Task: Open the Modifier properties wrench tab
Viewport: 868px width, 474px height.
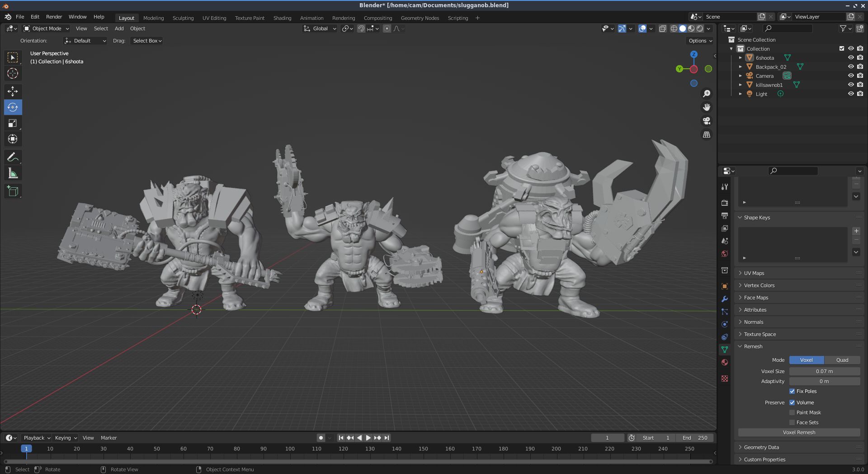Action: click(725, 299)
